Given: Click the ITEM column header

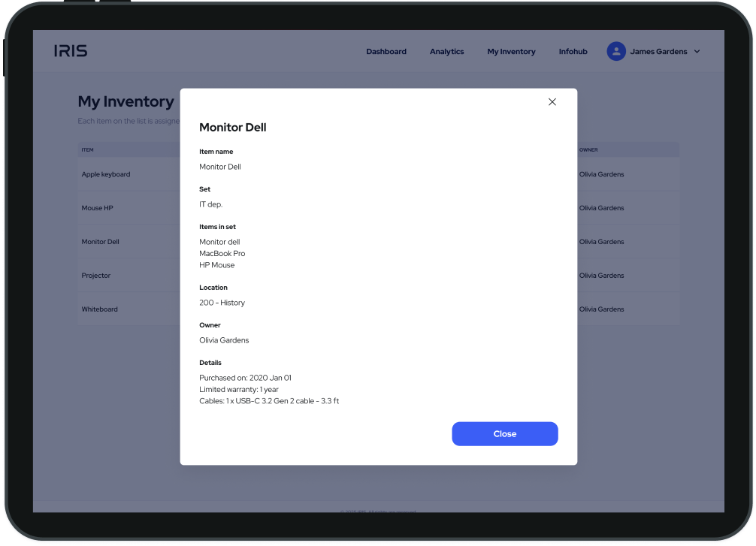Looking at the screenshot, I should pyautogui.click(x=87, y=149).
